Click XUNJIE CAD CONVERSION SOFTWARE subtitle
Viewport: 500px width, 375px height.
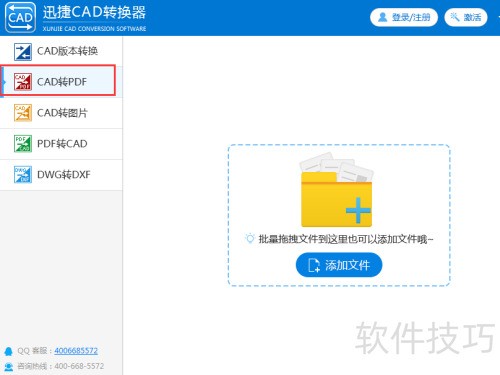[x=94, y=29]
